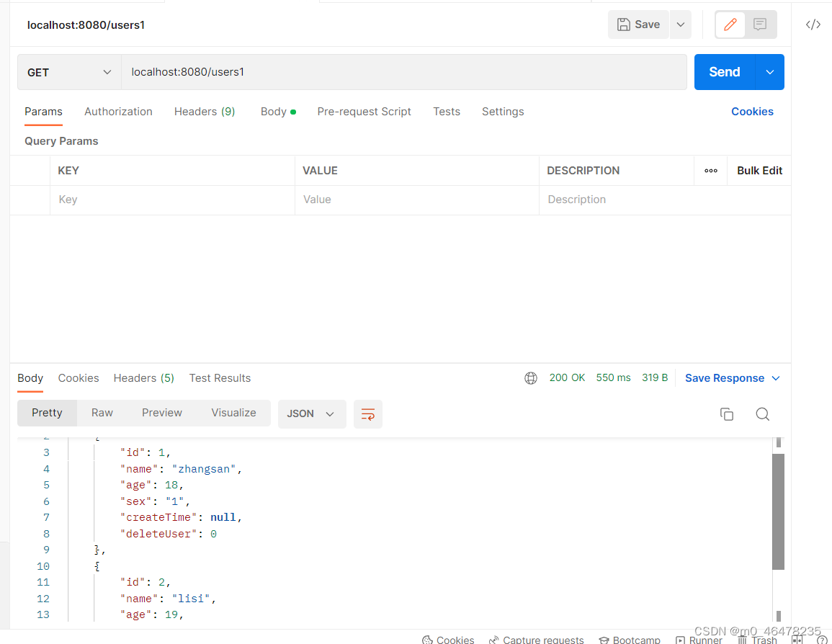Open Bulk Edit for query parameters
This screenshot has height=644, width=832.
point(759,170)
